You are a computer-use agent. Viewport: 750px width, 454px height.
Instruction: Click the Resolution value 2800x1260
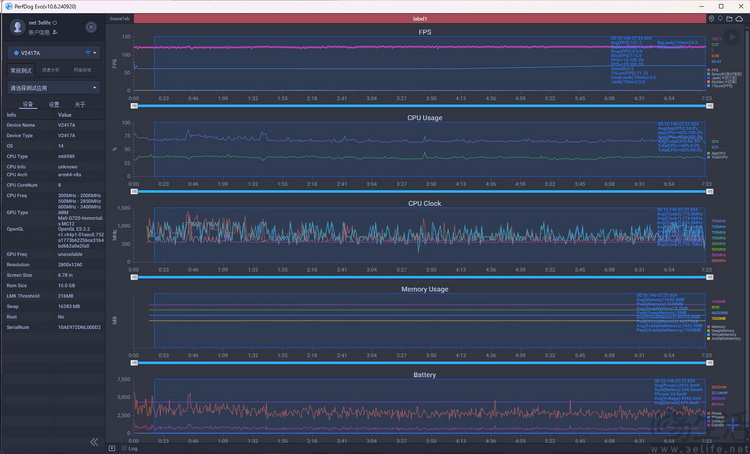pyautogui.click(x=70, y=265)
